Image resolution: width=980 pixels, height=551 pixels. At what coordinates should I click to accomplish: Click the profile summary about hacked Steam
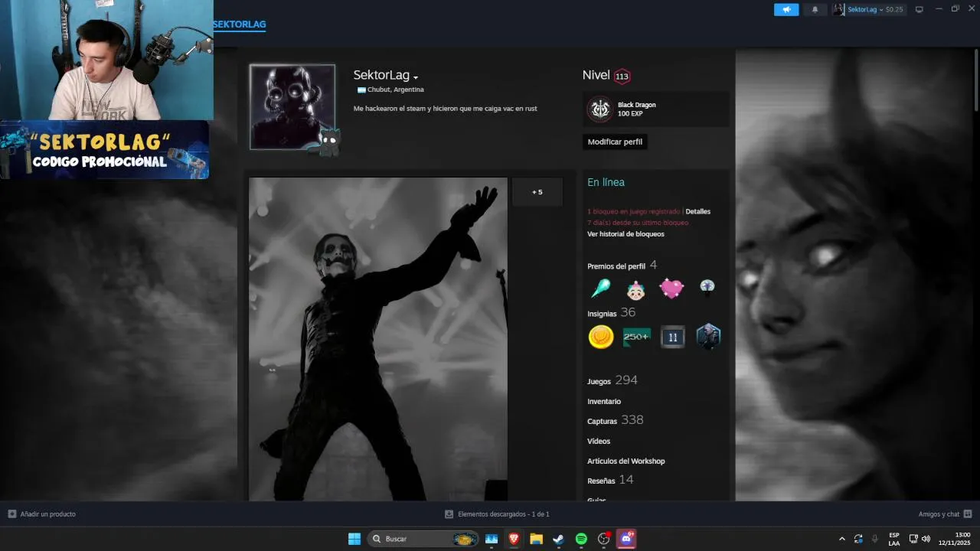pyautogui.click(x=445, y=109)
